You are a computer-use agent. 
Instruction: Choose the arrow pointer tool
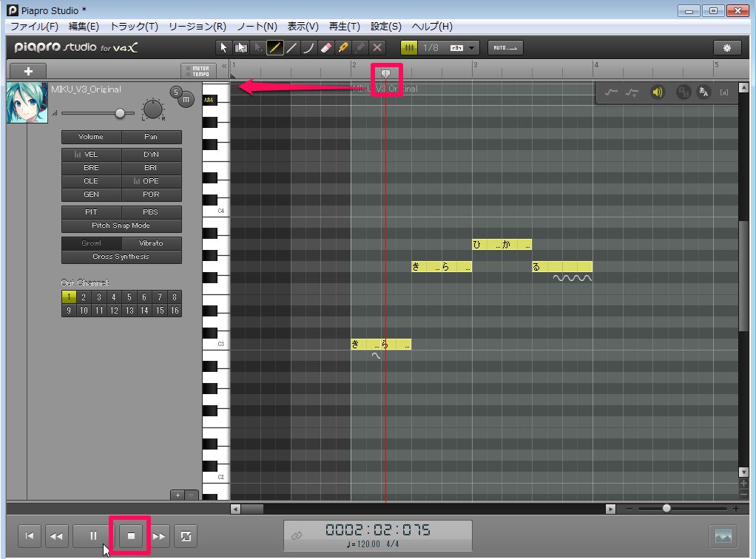tap(223, 48)
